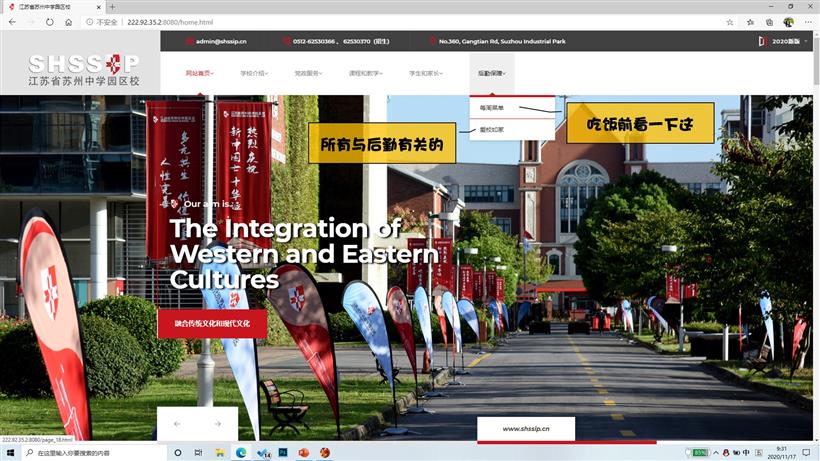Open the 学生和家长 navigation menu

426,73
